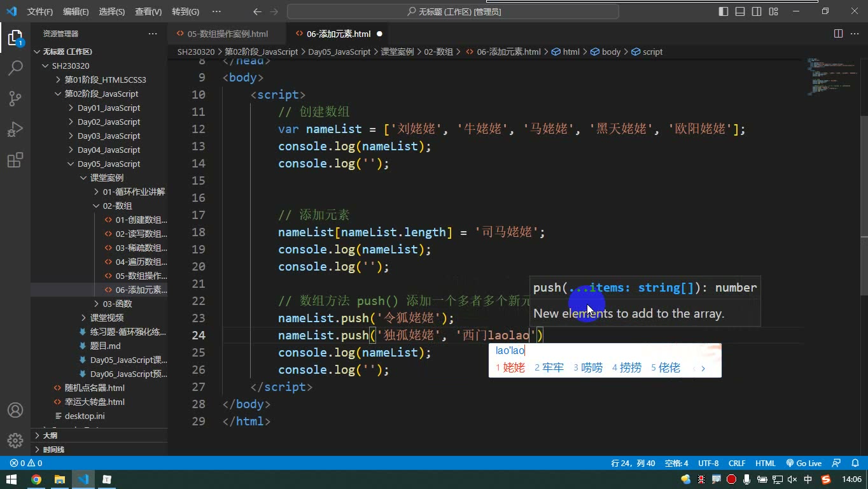Open the Extensions view icon
The image size is (868, 489).
click(x=15, y=160)
